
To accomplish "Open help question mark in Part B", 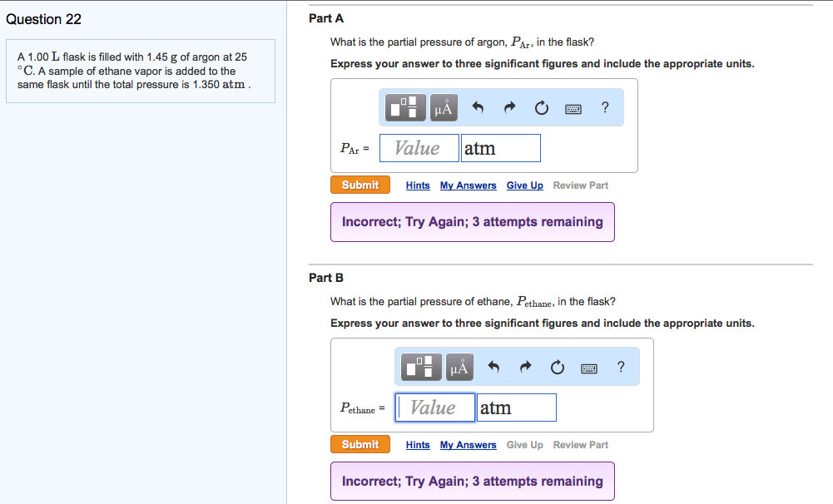I will 621,366.
